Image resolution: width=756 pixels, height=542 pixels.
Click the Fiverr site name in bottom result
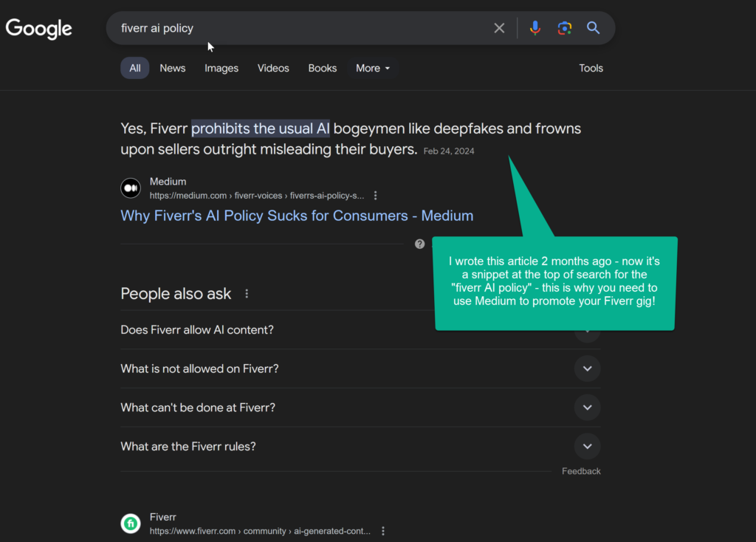[163, 517]
